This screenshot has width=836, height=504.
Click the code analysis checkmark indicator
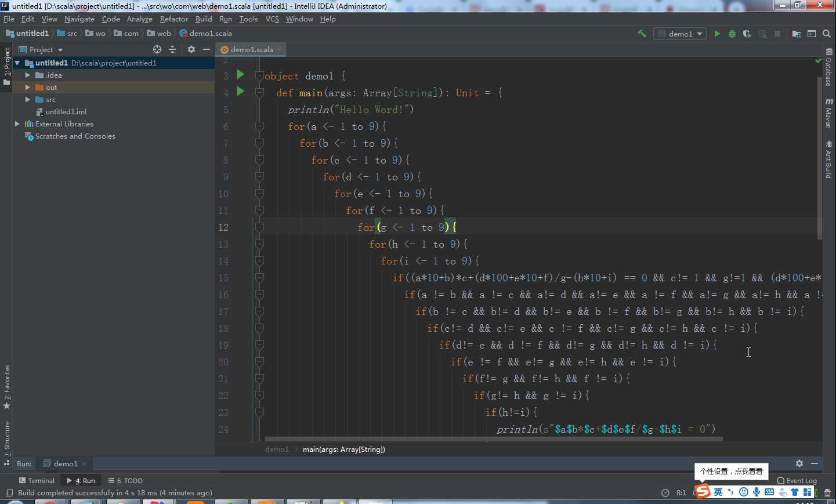(819, 60)
